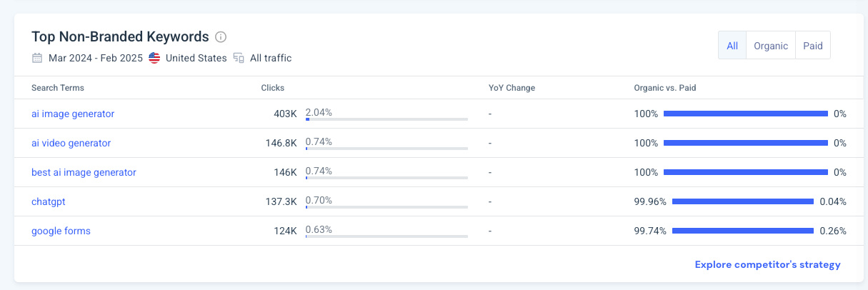Switch to the Paid tab
The width and height of the screenshot is (868, 290).
pyautogui.click(x=813, y=46)
